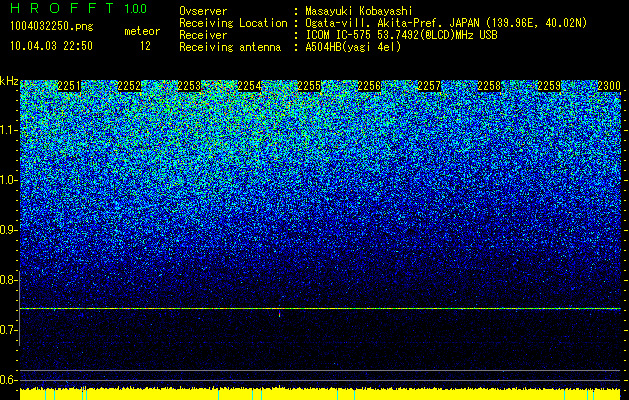629x400 pixels.
Task: Click the Receiving Location label
Action: [233, 23]
